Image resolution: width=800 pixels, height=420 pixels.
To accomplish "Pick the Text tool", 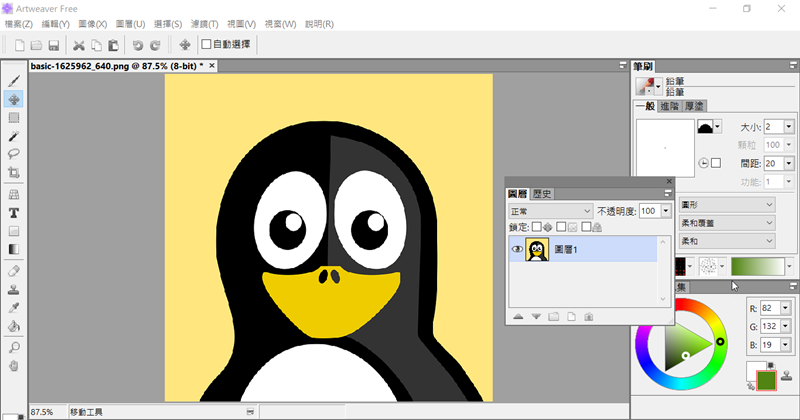I will tap(14, 212).
